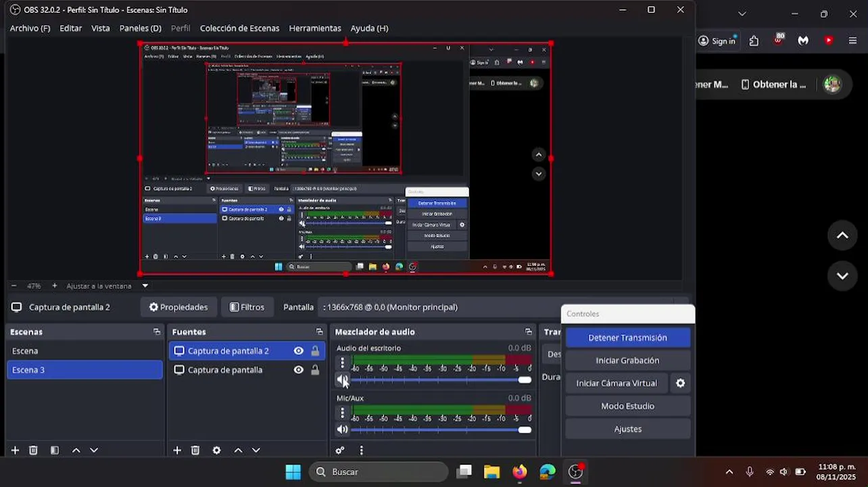868x487 pixels.
Task: Move source down in Fuentes toolbar
Action: [x=256, y=450]
